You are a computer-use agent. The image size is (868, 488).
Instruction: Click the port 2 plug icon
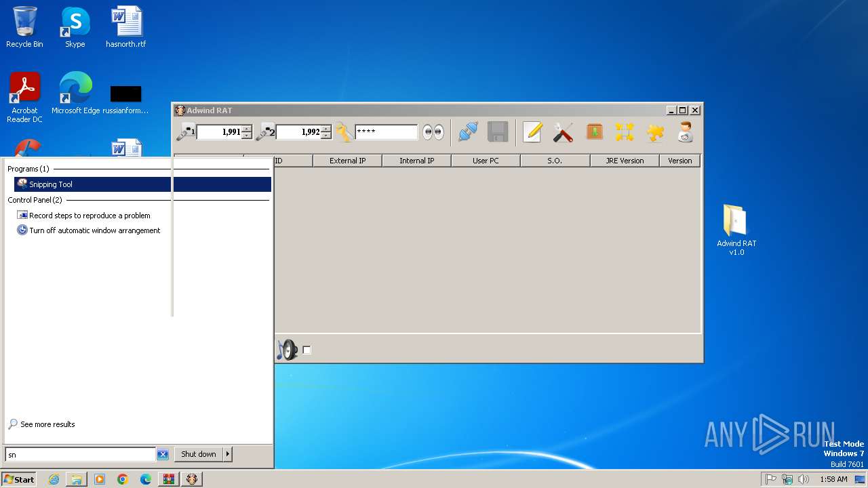point(265,132)
